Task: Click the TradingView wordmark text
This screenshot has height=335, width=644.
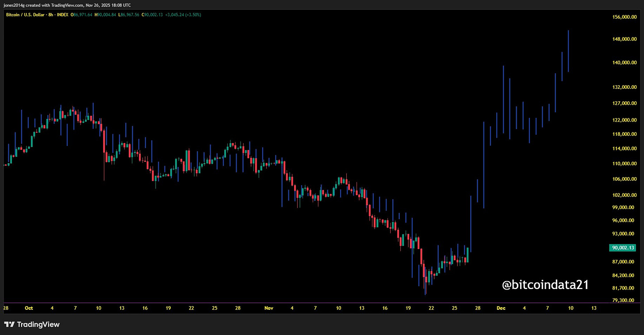Action: click(38, 324)
